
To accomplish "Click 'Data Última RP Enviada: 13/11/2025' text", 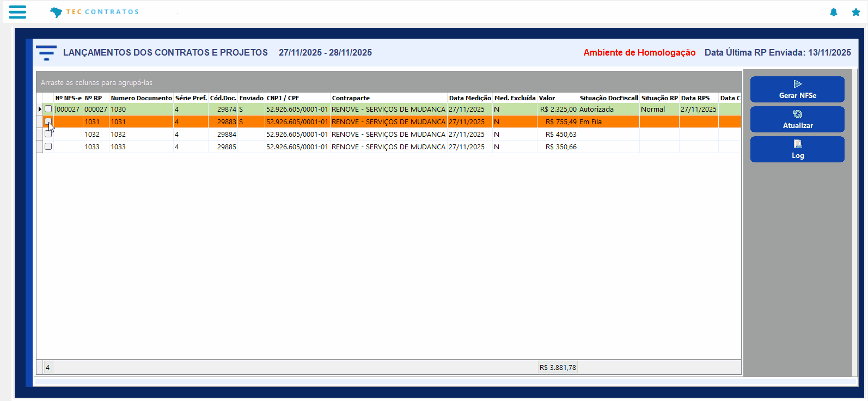I will click(778, 52).
